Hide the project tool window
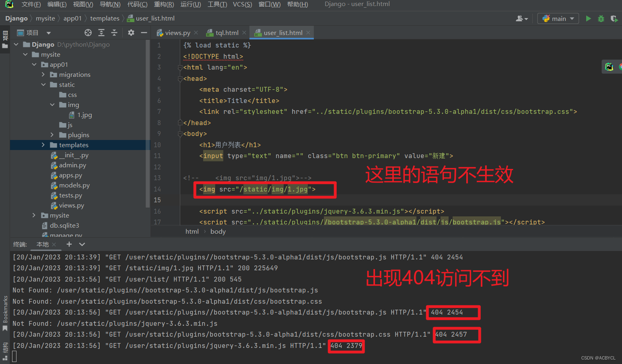Viewport: 622px width, 364px height. click(x=144, y=33)
